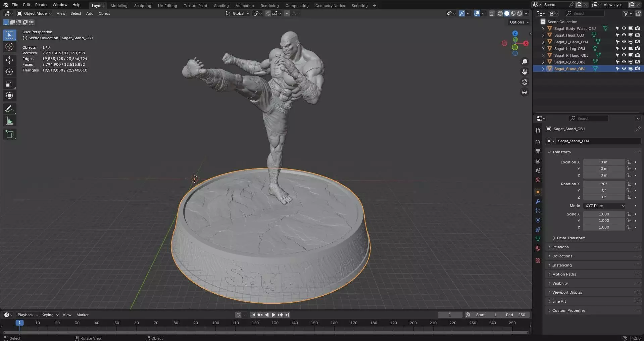Open the Output properties tab
The image size is (644, 341).
coord(538,152)
